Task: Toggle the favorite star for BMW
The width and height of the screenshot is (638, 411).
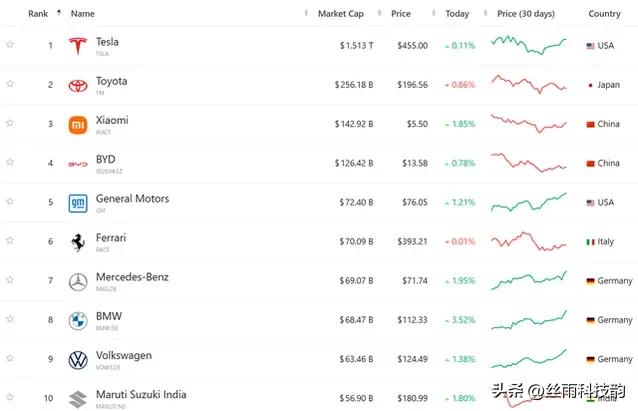Action: pos(10,319)
